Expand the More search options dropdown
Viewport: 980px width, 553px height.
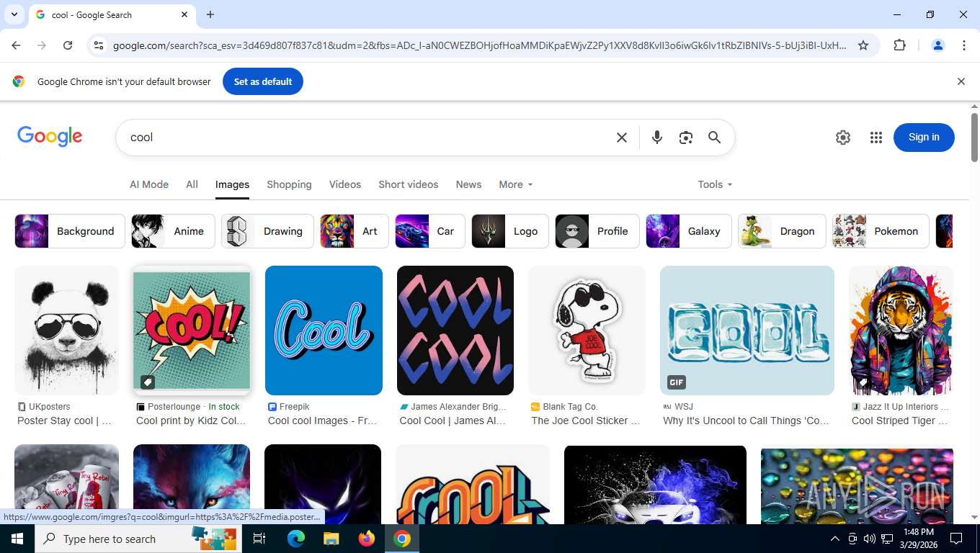click(516, 184)
